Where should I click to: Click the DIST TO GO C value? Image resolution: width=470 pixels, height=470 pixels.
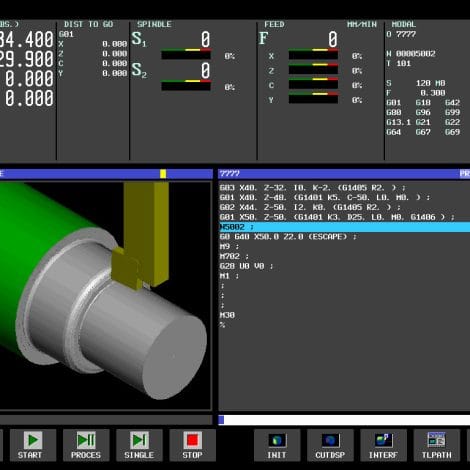click(115, 63)
